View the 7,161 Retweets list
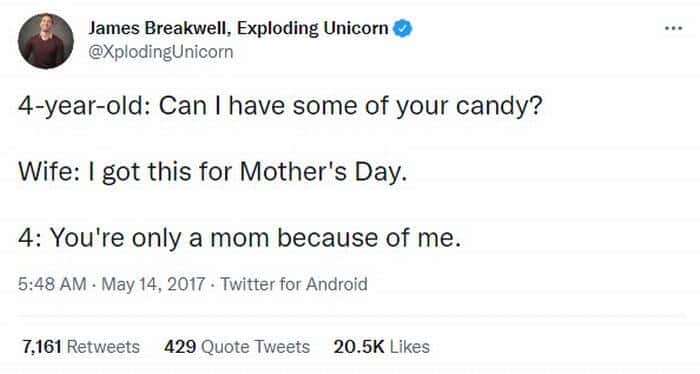Viewport: 700px width, 374px height. pos(81,347)
